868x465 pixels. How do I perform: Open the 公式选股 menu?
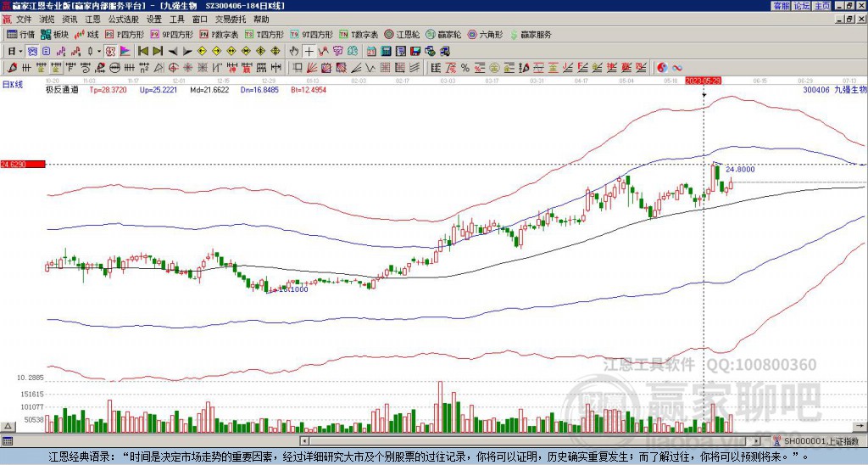[x=124, y=20]
